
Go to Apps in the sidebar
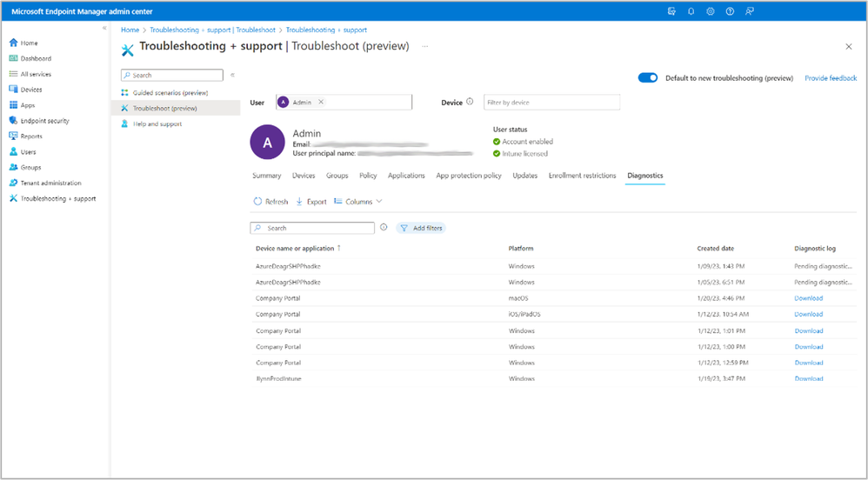click(22, 105)
